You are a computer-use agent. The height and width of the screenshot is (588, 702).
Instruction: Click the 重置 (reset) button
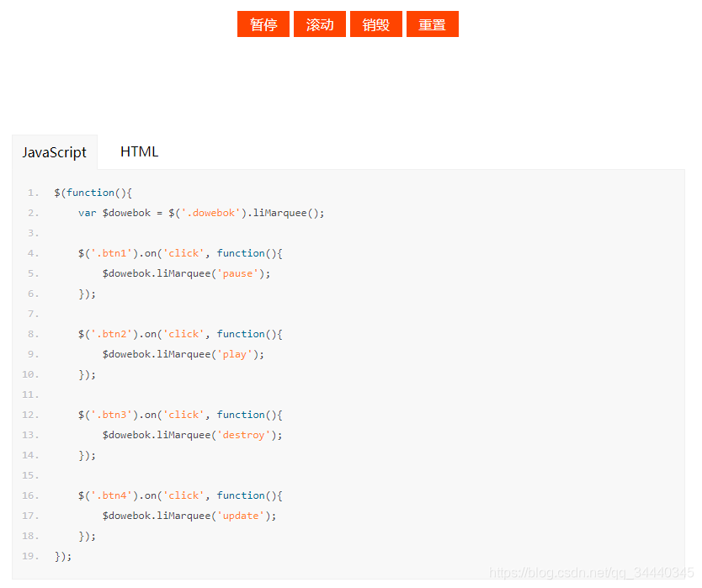point(432,24)
